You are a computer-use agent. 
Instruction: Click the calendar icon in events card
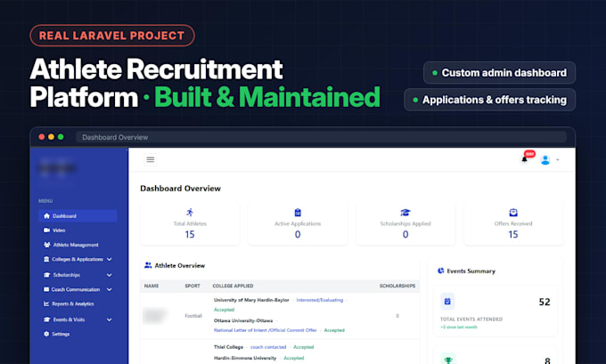tap(447, 302)
